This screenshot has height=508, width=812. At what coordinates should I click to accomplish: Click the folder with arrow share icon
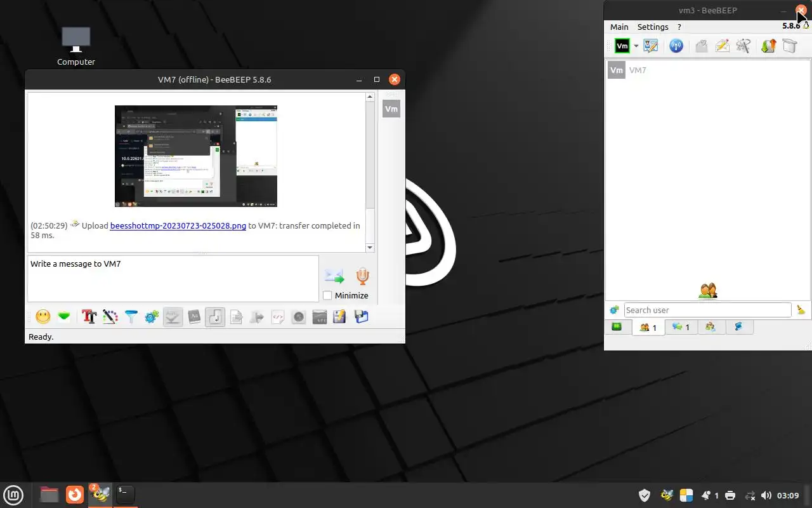(257, 317)
